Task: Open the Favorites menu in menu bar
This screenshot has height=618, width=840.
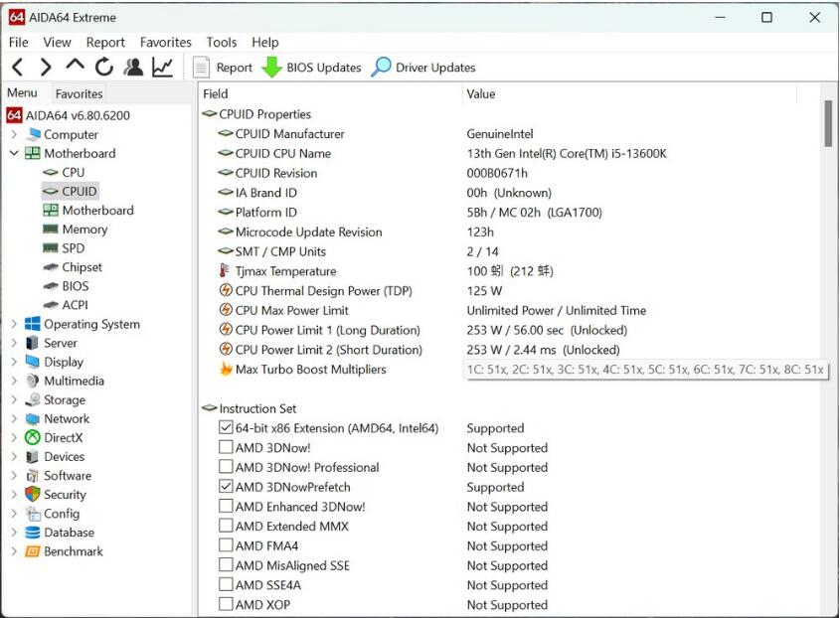Action: [166, 43]
